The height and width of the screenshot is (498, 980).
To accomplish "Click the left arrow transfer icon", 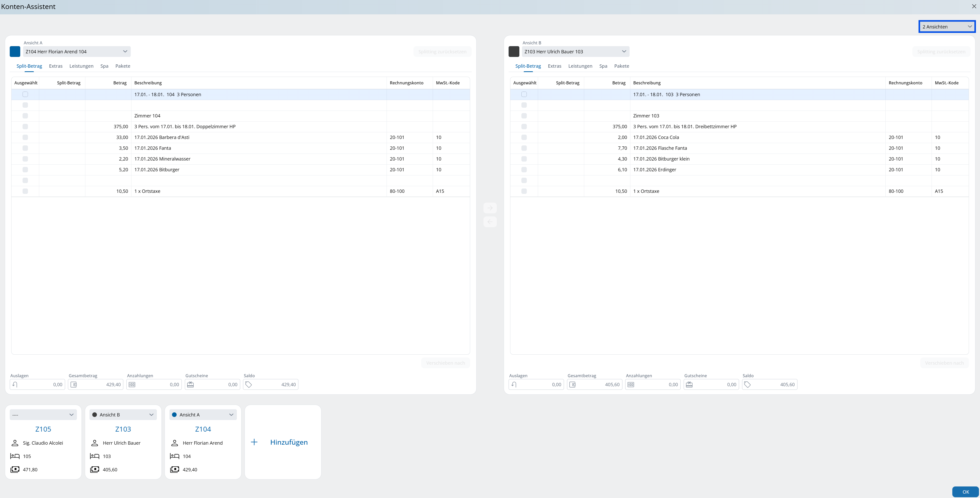I will coord(490,222).
